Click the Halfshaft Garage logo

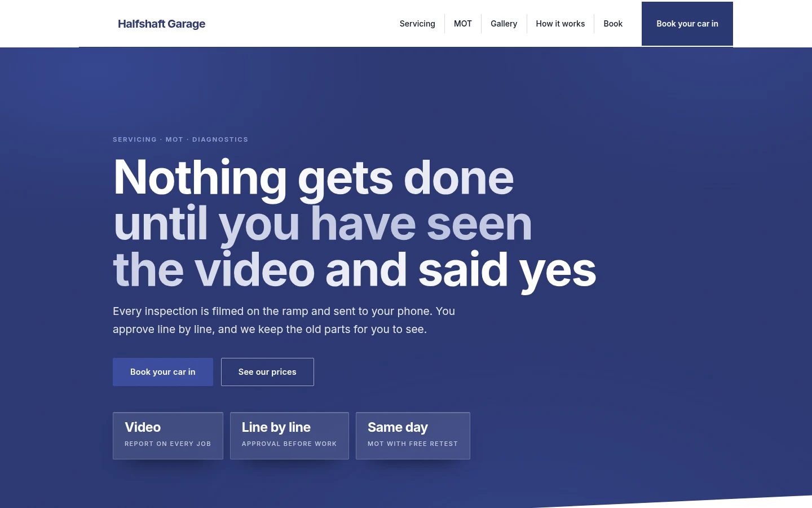pos(161,24)
